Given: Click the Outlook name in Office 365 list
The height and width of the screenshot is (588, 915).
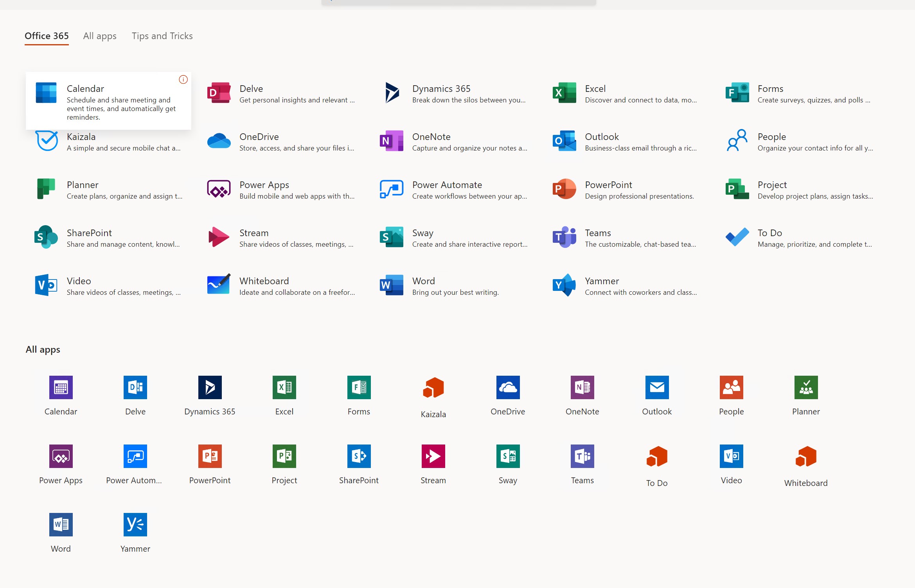Looking at the screenshot, I should (x=602, y=137).
